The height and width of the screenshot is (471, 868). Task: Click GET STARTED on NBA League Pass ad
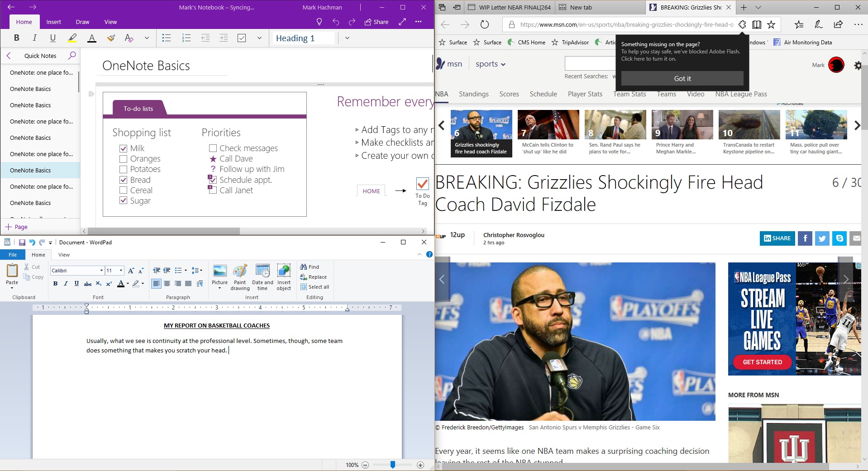point(762,362)
